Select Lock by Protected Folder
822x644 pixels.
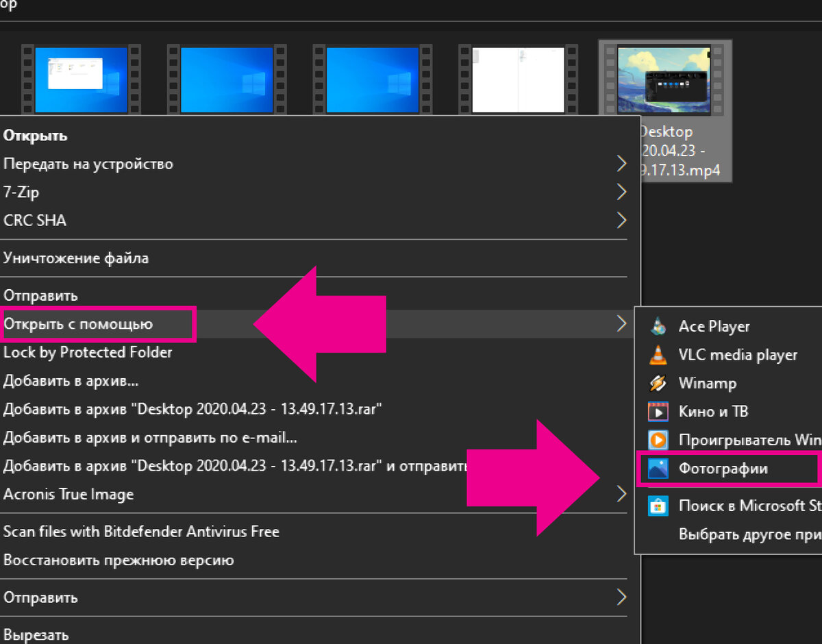click(x=88, y=352)
